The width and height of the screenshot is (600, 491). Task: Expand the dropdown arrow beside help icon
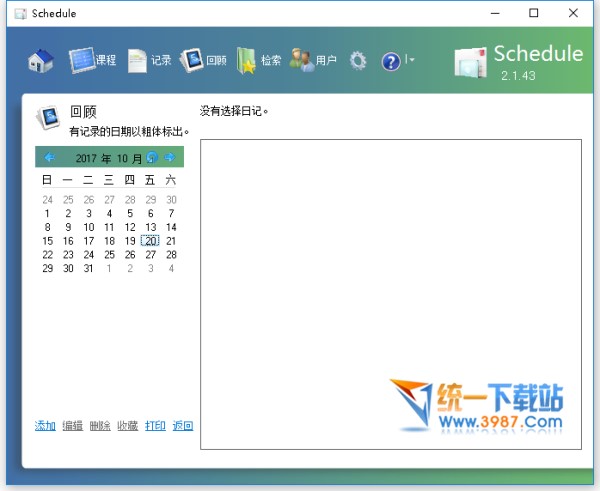pyautogui.click(x=410, y=61)
